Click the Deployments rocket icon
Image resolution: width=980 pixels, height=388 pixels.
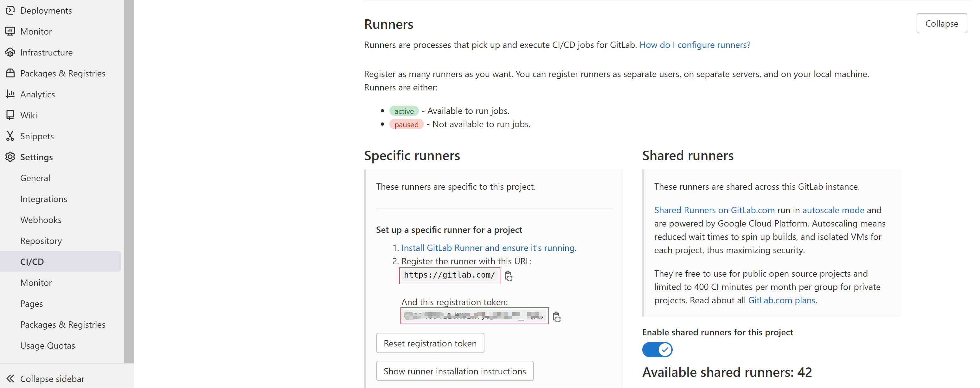10,10
